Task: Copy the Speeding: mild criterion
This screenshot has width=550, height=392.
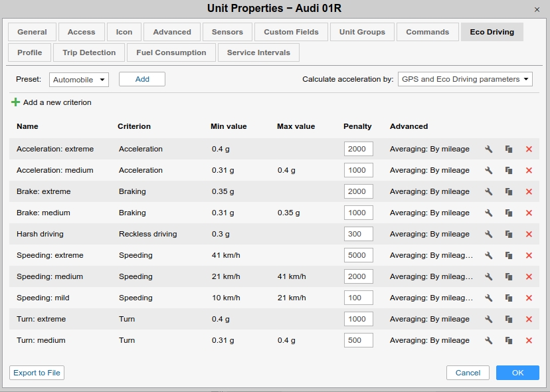Action: [x=509, y=298]
